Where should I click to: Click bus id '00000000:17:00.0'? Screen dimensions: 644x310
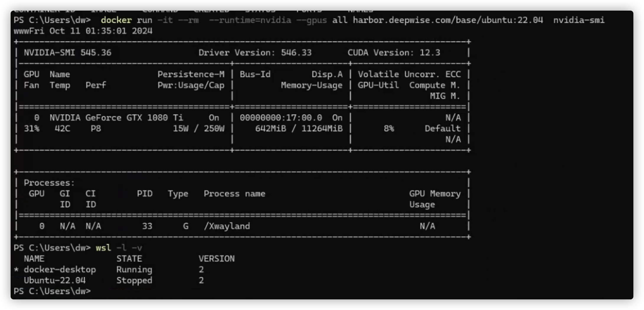pos(281,118)
